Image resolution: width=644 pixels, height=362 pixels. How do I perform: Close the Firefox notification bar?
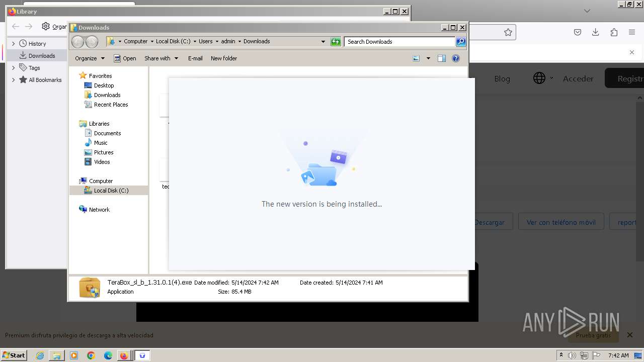[632, 52]
